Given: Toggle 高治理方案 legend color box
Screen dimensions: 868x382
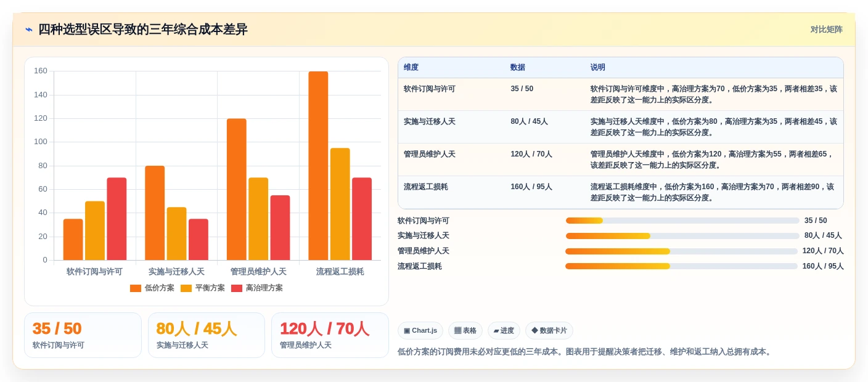Looking at the screenshot, I should [x=237, y=288].
